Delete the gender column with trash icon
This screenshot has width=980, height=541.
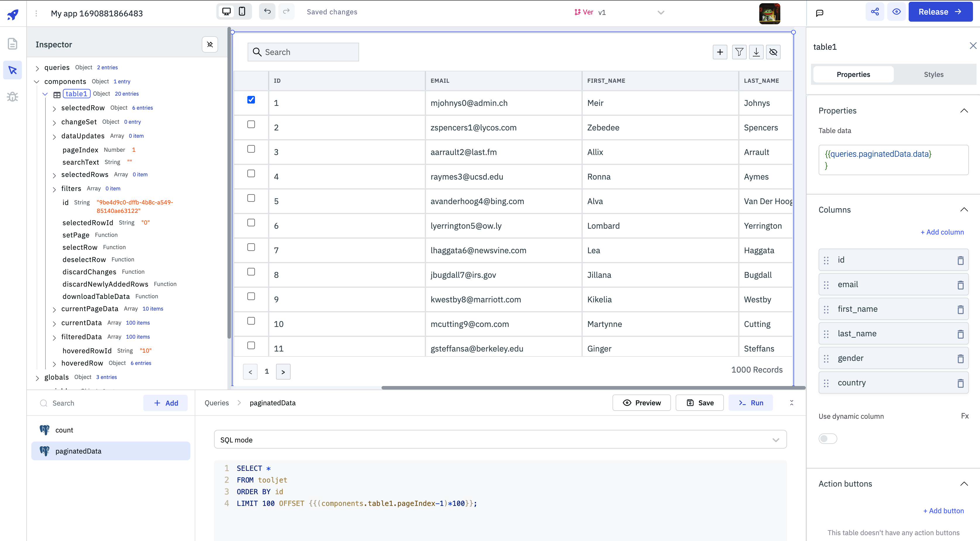[x=960, y=359]
